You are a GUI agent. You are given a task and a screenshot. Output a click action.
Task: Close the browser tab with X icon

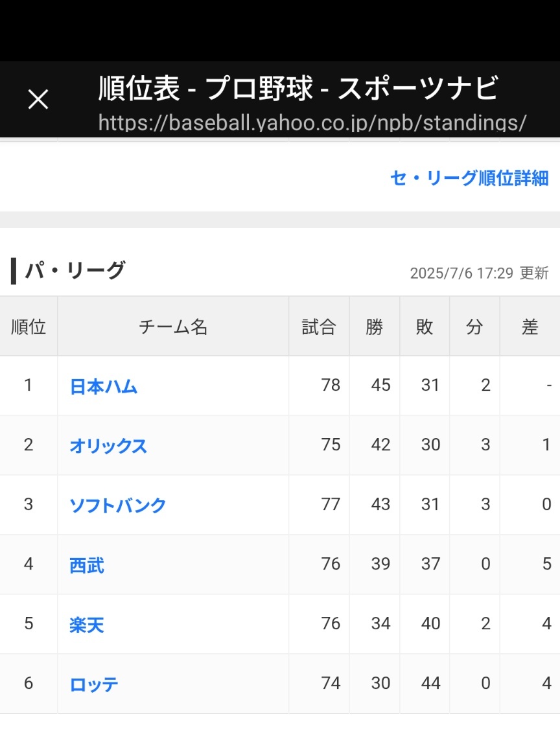(38, 99)
